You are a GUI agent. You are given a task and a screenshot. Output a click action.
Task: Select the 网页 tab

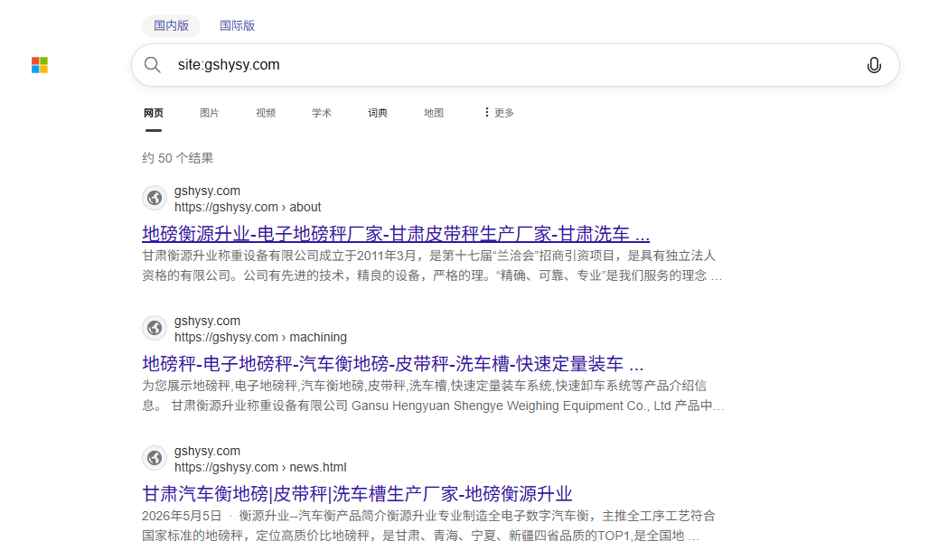pos(153,112)
